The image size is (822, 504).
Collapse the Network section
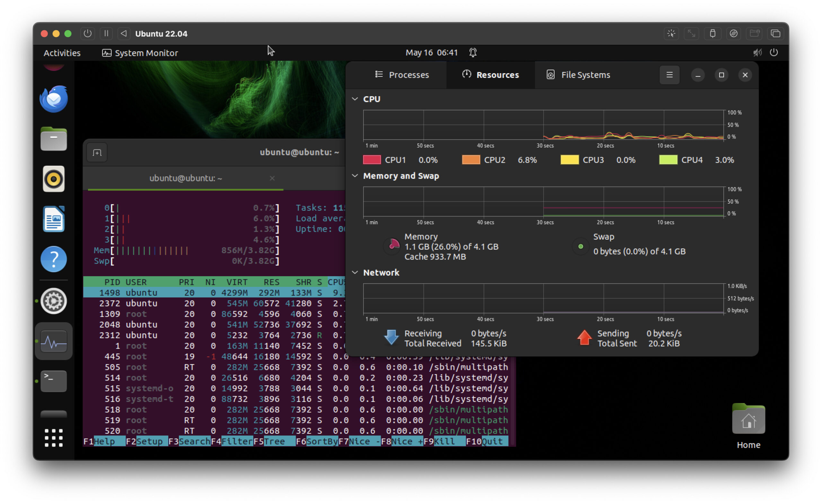pos(355,272)
